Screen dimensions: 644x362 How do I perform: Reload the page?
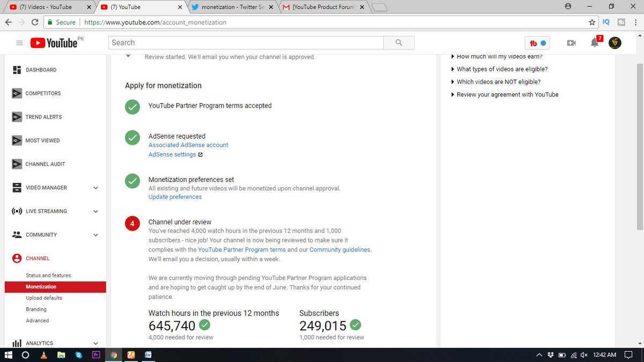(x=35, y=22)
